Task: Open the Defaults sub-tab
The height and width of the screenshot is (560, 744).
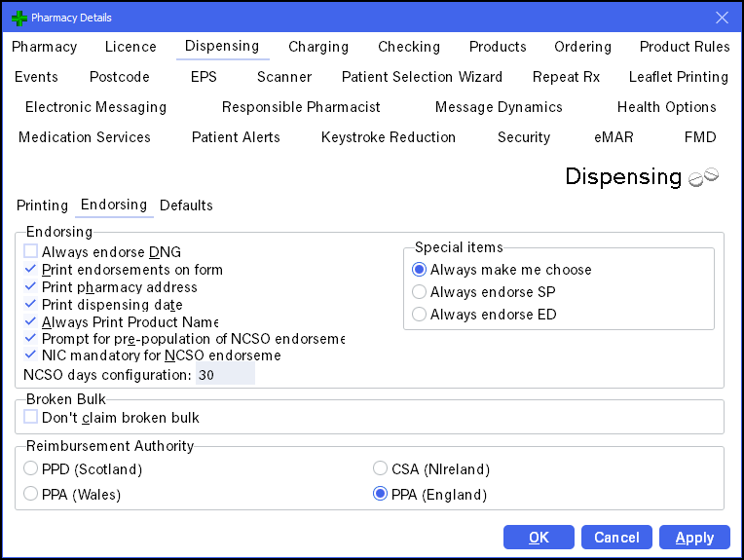Action: point(186,205)
